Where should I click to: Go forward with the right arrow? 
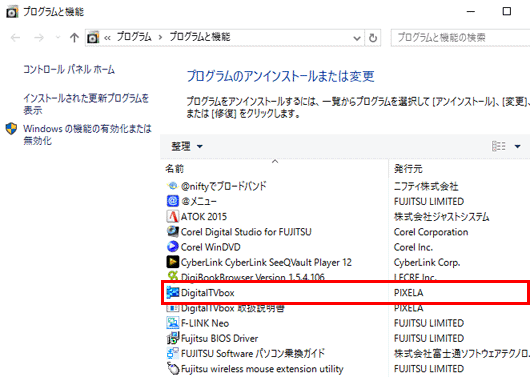39,38
